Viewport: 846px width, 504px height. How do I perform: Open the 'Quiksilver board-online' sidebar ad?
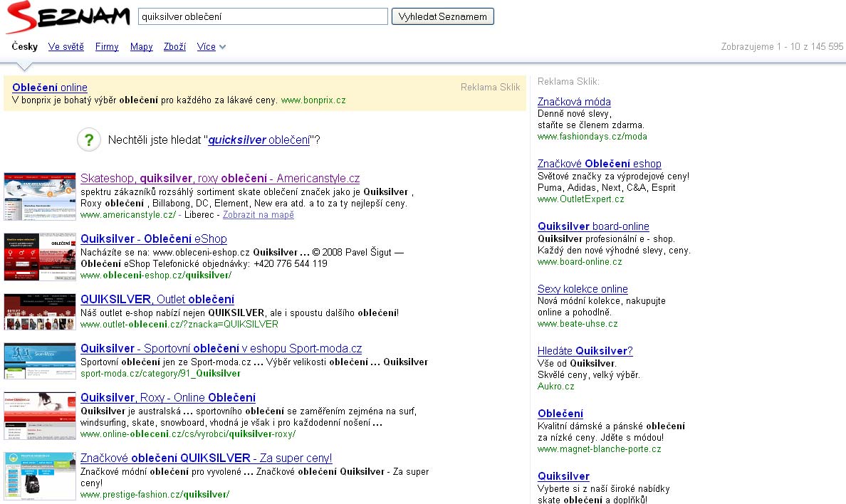[x=593, y=226]
